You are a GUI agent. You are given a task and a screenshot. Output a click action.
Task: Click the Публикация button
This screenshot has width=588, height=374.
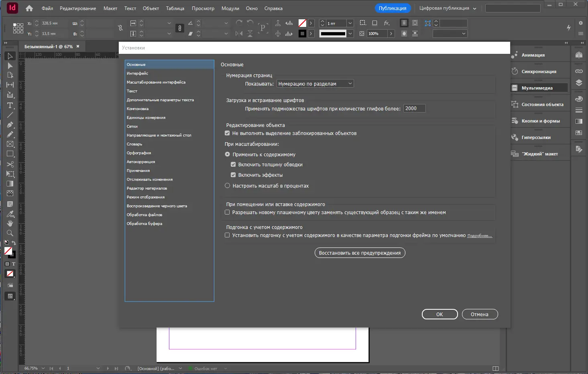tap(393, 8)
